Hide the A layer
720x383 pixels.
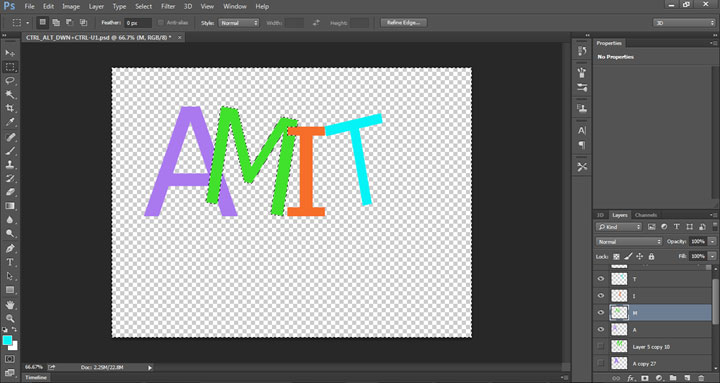(x=601, y=329)
